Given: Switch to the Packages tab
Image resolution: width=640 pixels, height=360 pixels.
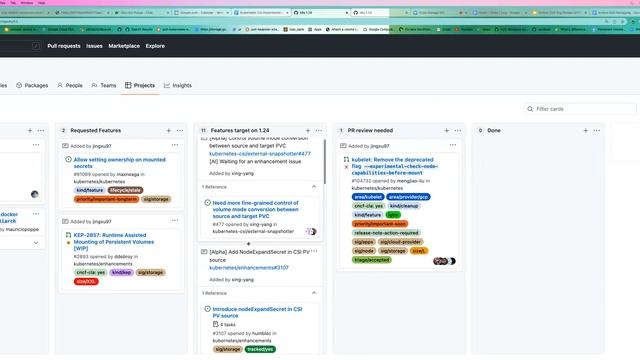Looking at the screenshot, I should [32, 85].
